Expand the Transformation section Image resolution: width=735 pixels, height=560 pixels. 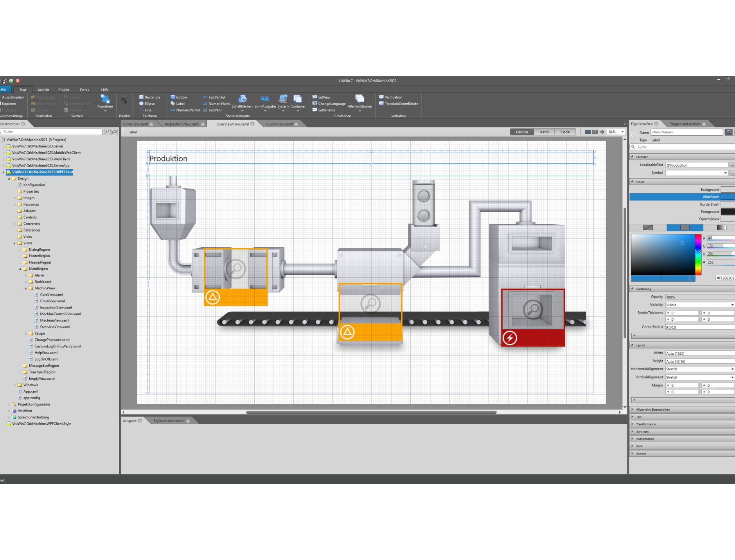tap(682, 424)
